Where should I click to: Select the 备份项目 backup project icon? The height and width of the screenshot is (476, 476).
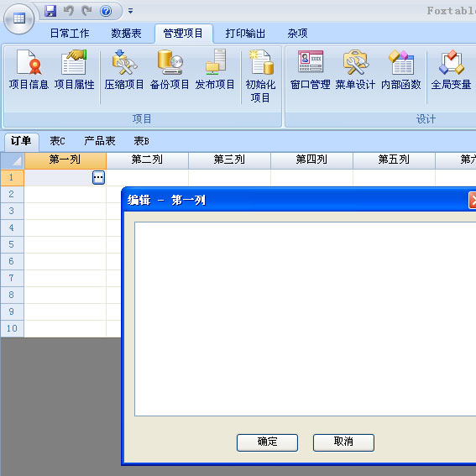tap(170, 70)
